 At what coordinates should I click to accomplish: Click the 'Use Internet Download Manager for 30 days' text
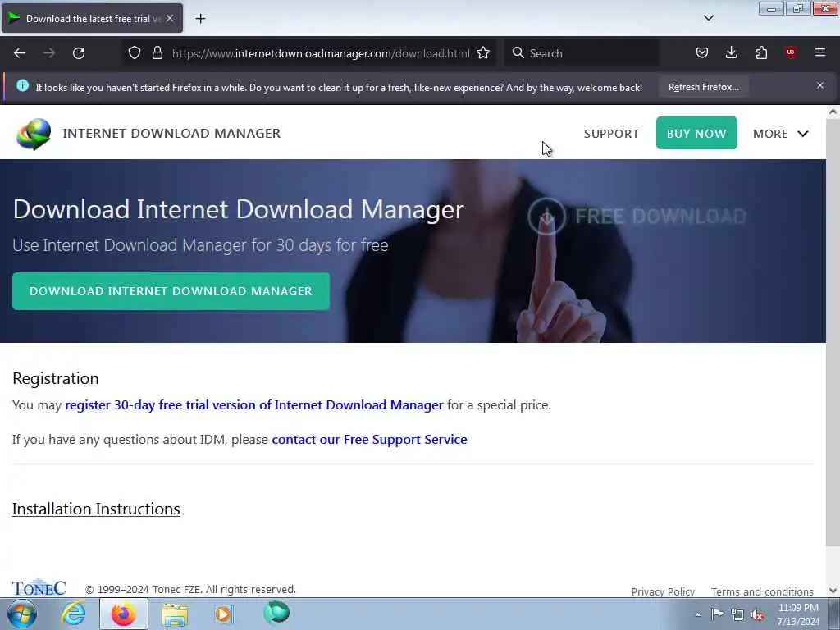point(200,245)
